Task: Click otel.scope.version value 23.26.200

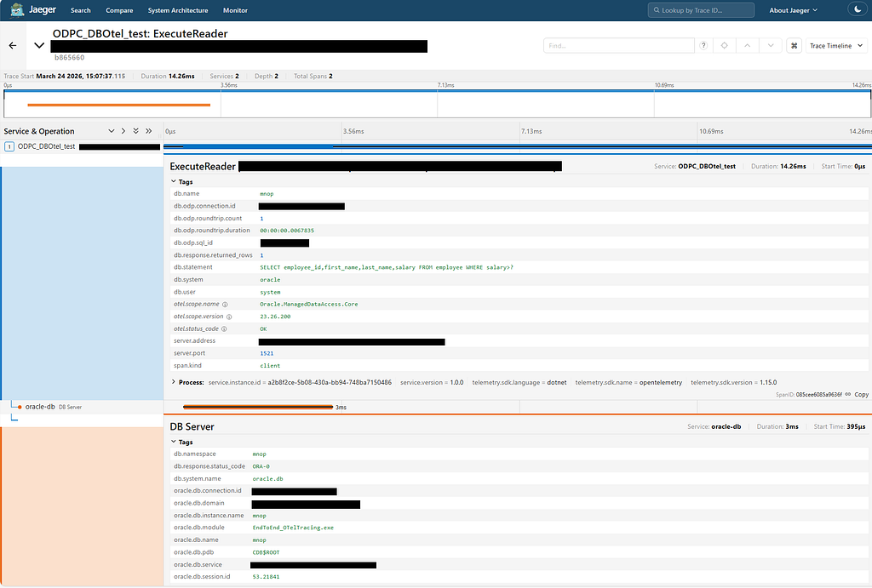Action: point(275,317)
